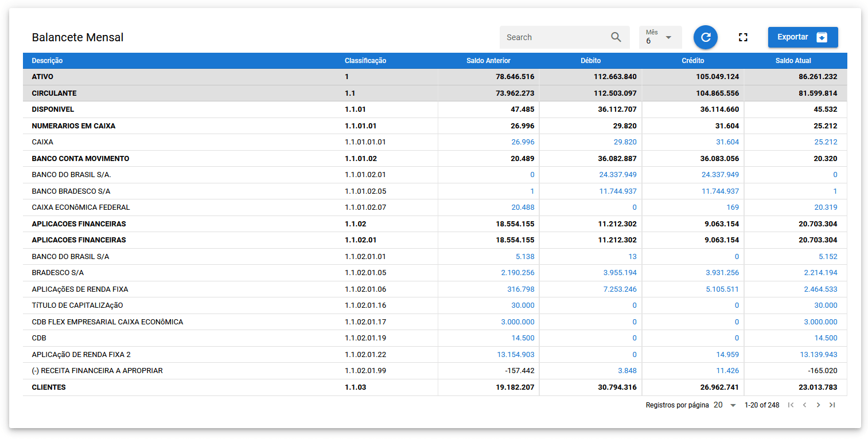Screen dimensions: 868x439
Task: Click the blue refresh button
Action: [x=706, y=37]
